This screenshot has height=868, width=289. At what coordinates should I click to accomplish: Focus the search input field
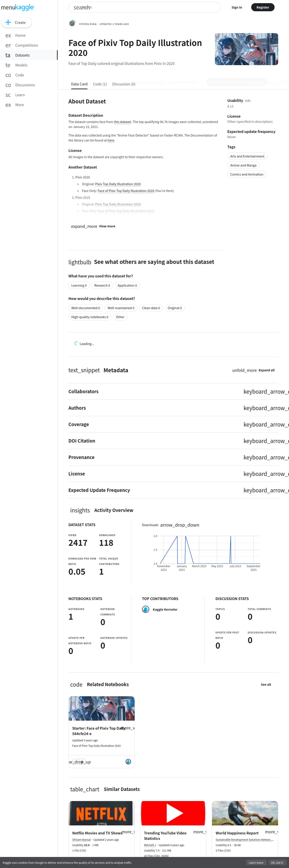(145, 7)
